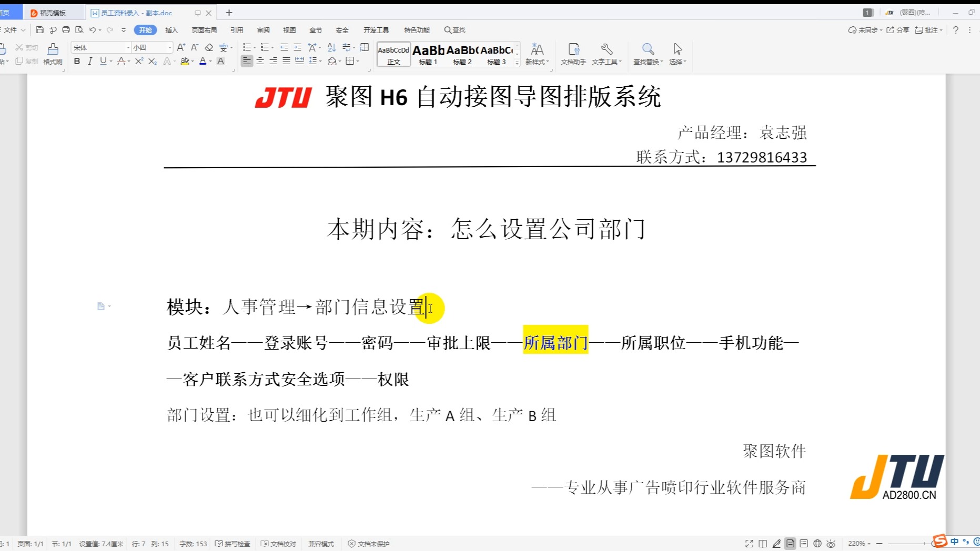The image size is (980, 551).
Task: Click the character shading A icon
Action: tap(221, 61)
